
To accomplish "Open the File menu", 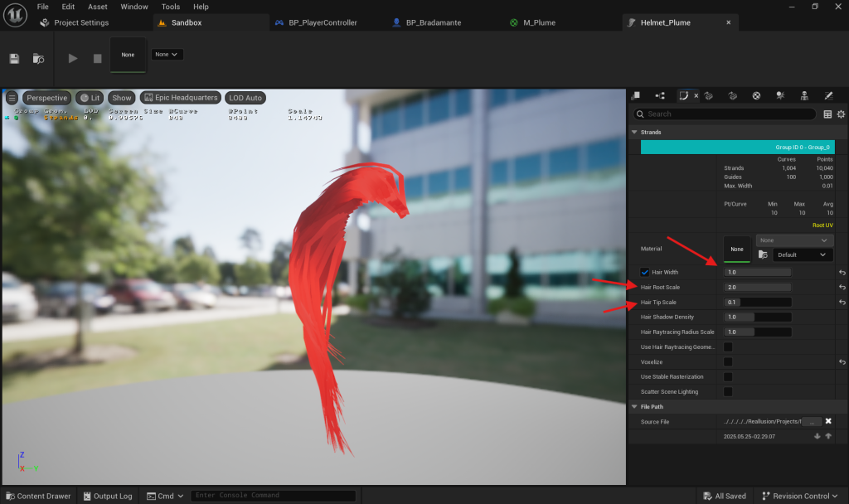I will (43, 7).
